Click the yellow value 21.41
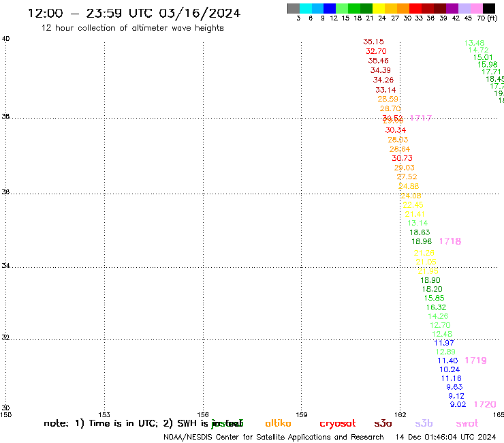 415,214
